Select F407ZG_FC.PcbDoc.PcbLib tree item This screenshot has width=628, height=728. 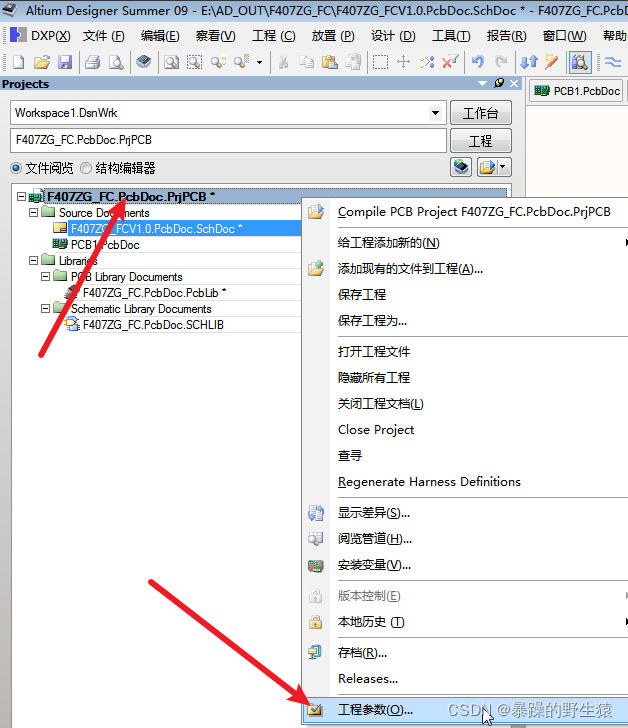(154, 293)
